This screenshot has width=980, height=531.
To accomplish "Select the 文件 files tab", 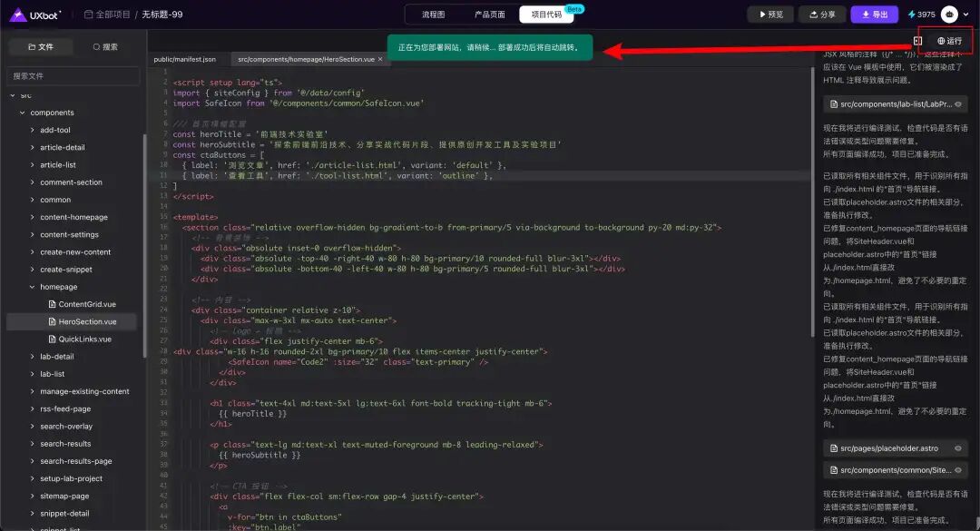I will coord(41,47).
